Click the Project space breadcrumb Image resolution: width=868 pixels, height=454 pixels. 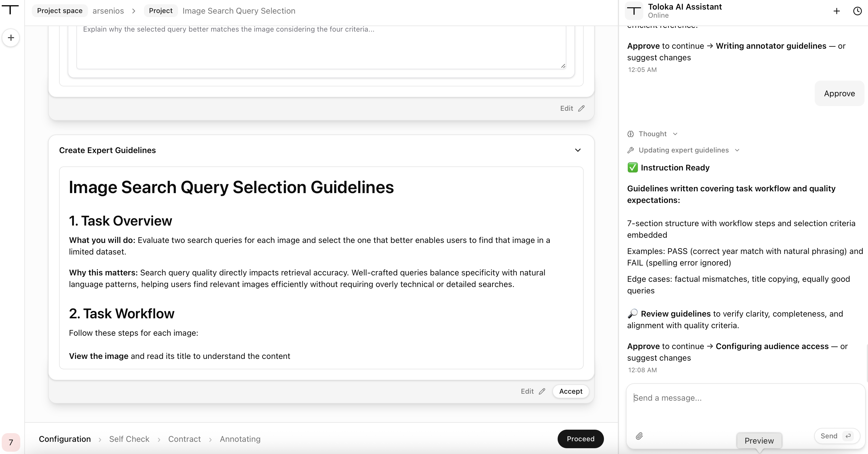[x=60, y=11]
